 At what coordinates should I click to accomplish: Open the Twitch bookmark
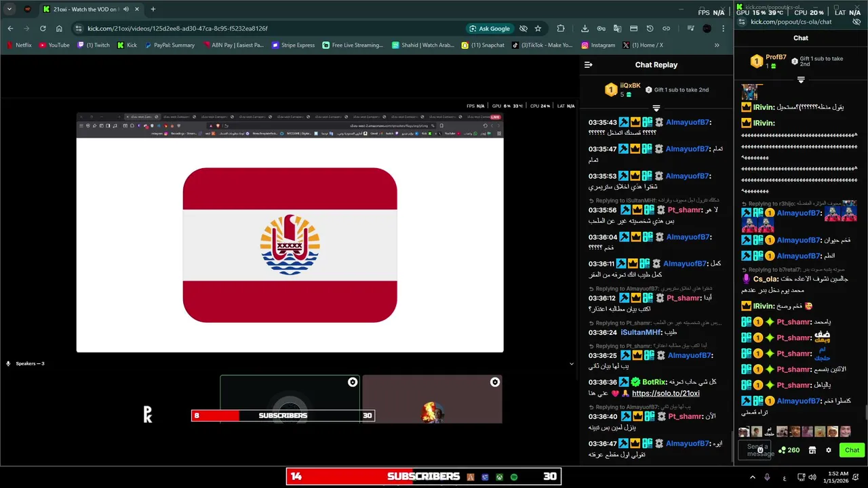(94, 45)
